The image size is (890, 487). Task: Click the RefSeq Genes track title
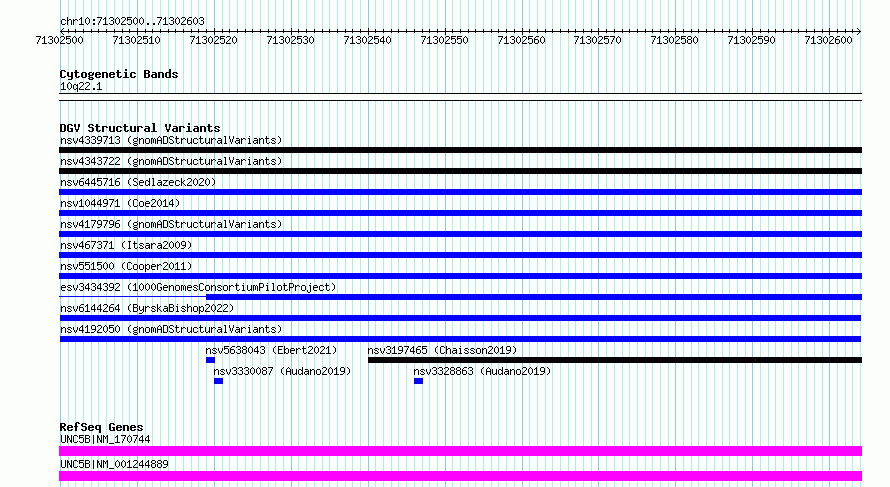pyautogui.click(x=101, y=427)
